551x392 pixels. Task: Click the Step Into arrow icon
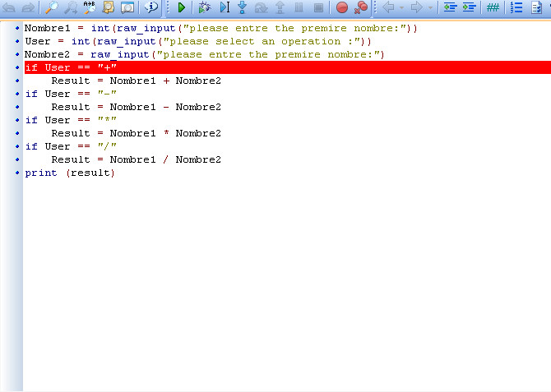click(242, 7)
